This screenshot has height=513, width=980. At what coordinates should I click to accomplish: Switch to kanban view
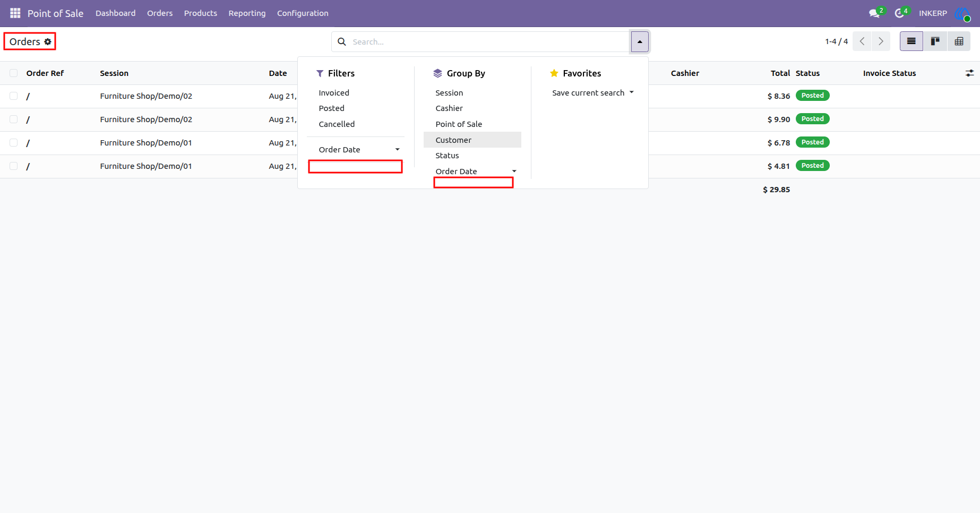click(935, 41)
